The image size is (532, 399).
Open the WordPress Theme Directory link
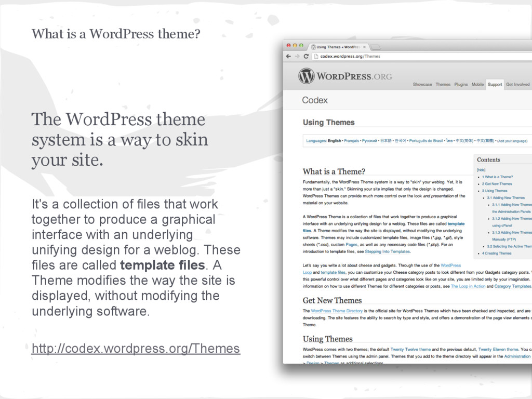(337, 311)
